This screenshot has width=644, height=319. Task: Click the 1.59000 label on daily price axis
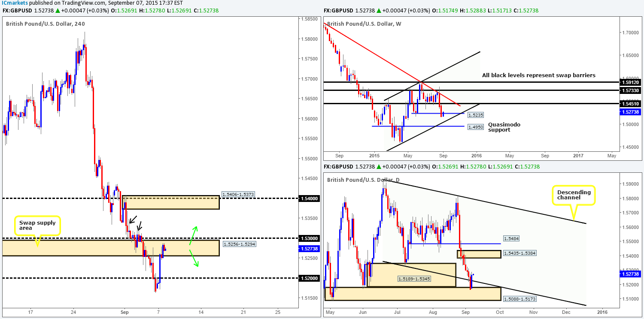[x=630, y=184]
